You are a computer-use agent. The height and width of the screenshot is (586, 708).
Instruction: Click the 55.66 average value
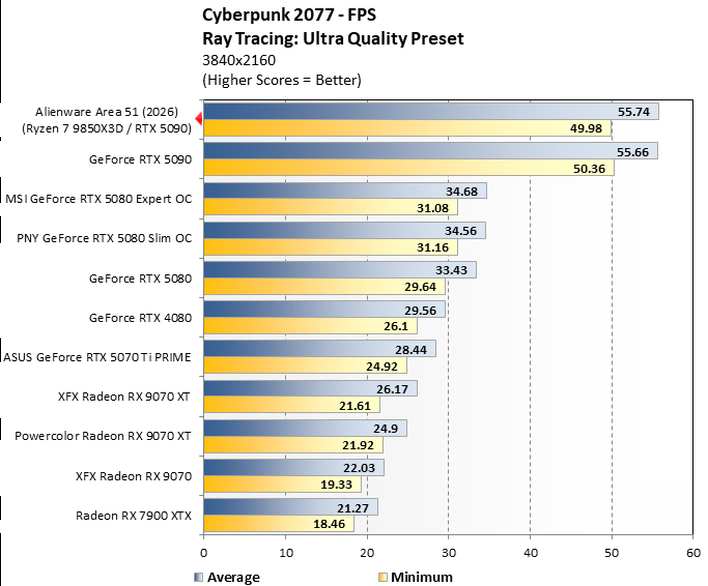pyautogui.click(x=633, y=152)
